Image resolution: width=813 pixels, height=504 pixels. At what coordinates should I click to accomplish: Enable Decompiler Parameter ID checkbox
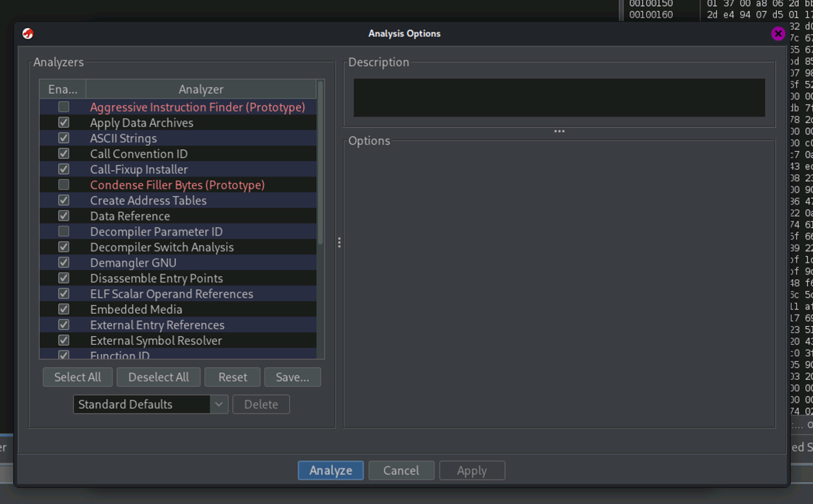[64, 231]
